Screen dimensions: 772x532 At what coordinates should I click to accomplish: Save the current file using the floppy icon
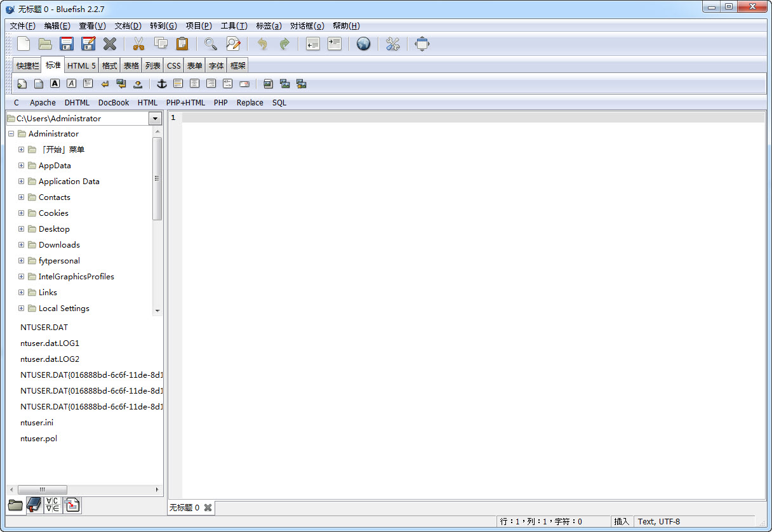pyautogui.click(x=66, y=44)
